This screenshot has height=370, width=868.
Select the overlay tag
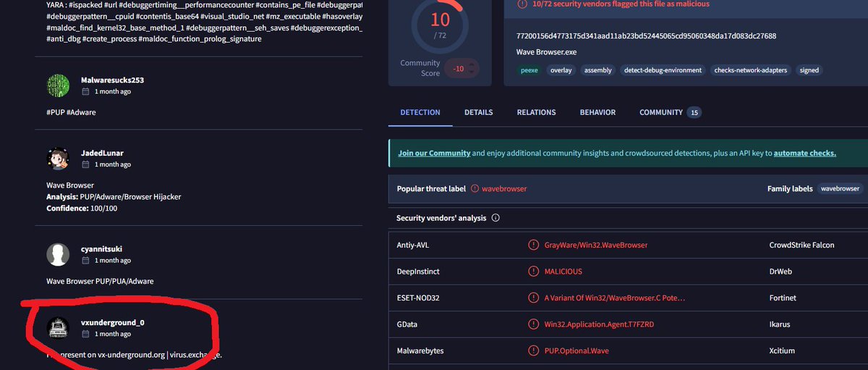[x=561, y=70]
